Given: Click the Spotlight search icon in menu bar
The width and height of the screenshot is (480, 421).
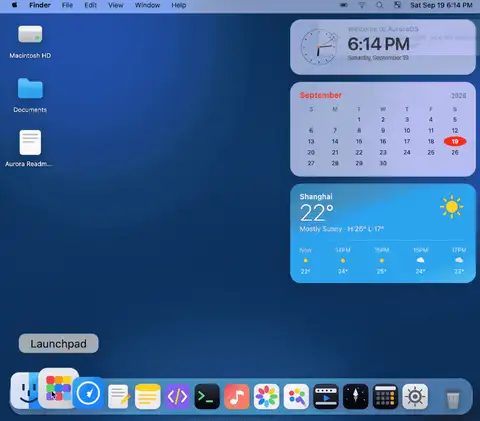Looking at the screenshot, I should pos(379,5).
